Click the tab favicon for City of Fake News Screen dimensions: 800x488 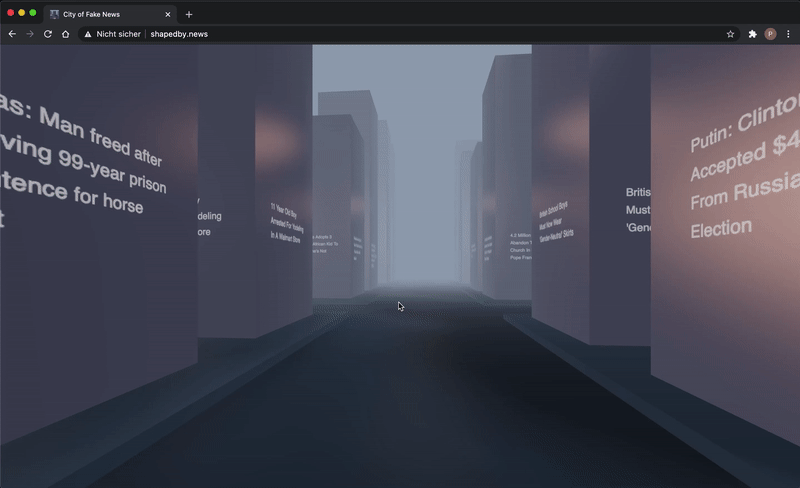(54, 14)
